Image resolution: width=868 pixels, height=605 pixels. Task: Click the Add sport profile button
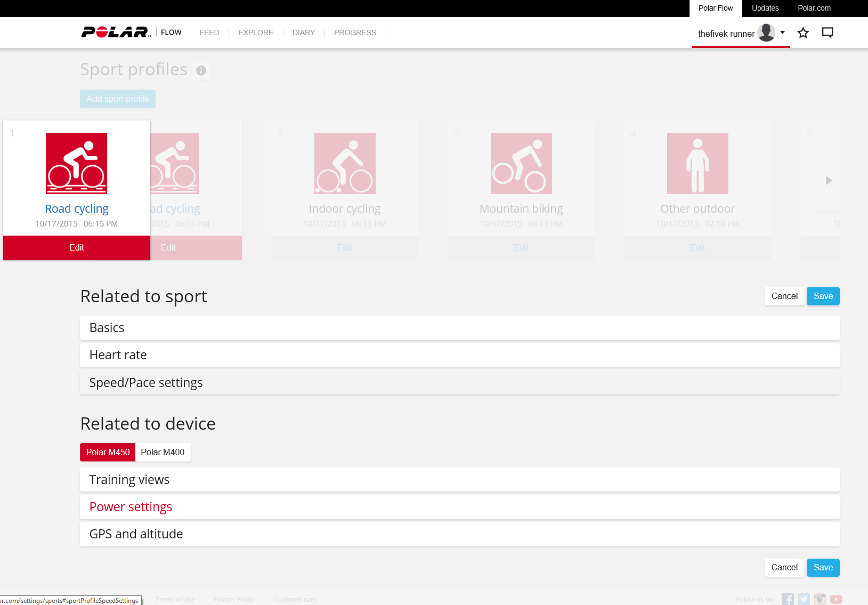tap(118, 99)
